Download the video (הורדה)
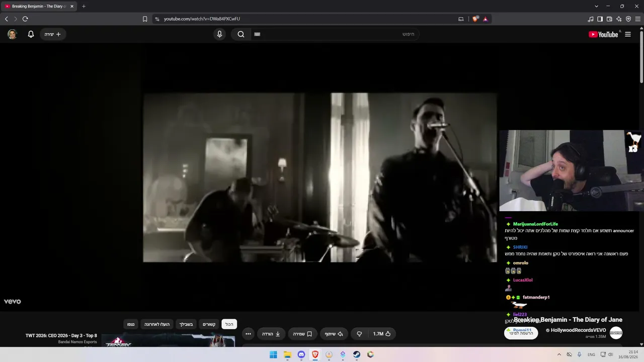 pos(271,334)
